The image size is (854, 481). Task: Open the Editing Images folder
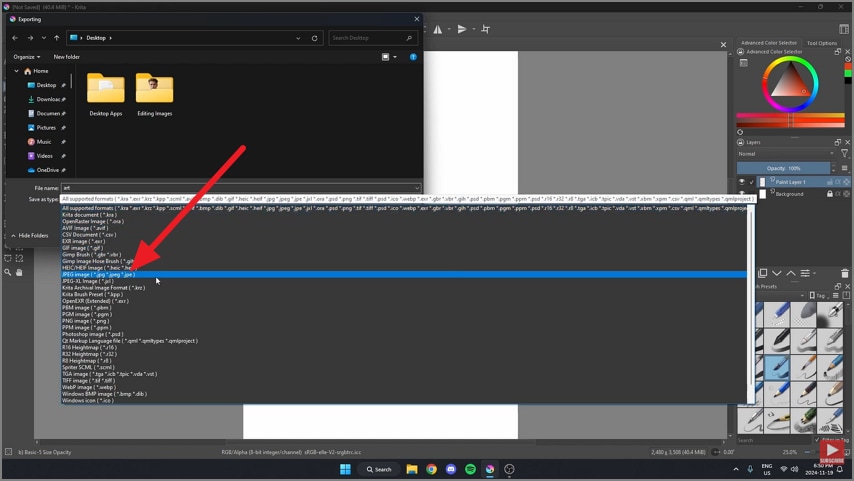[155, 94]
